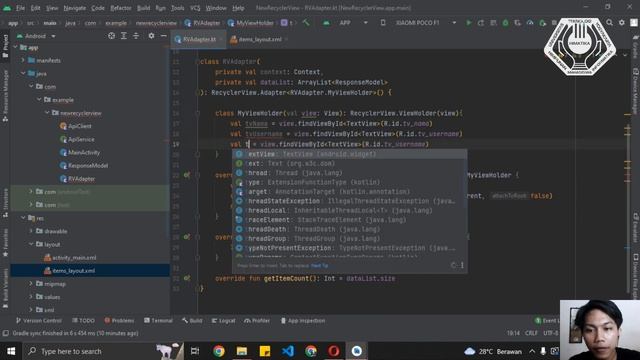Image resolution: width=640 pixels, height=360 pixels.
Task: Click Expand All in project panel
Action: click(x=124, y=36)
